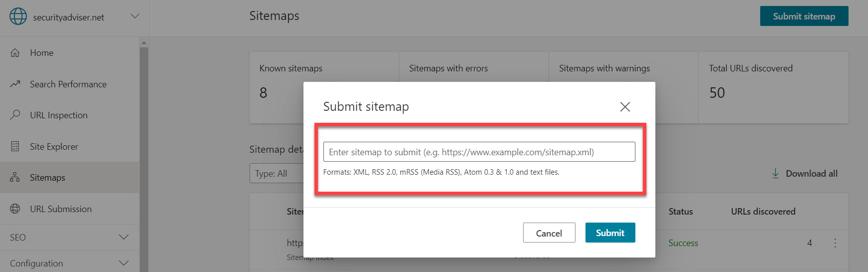
Task: Click the globe site icon
Action: click(x=18, y=16)
